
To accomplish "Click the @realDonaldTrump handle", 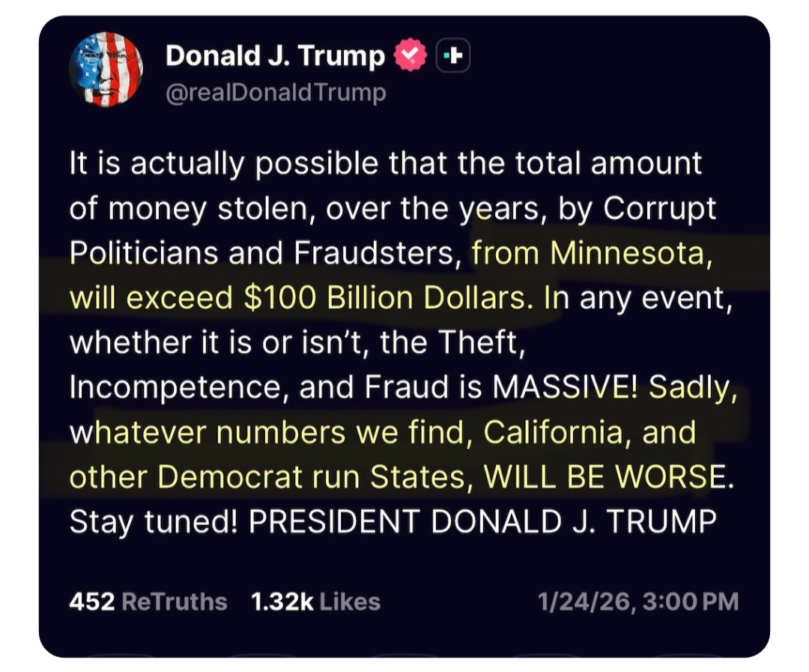I will pos(275,93).
